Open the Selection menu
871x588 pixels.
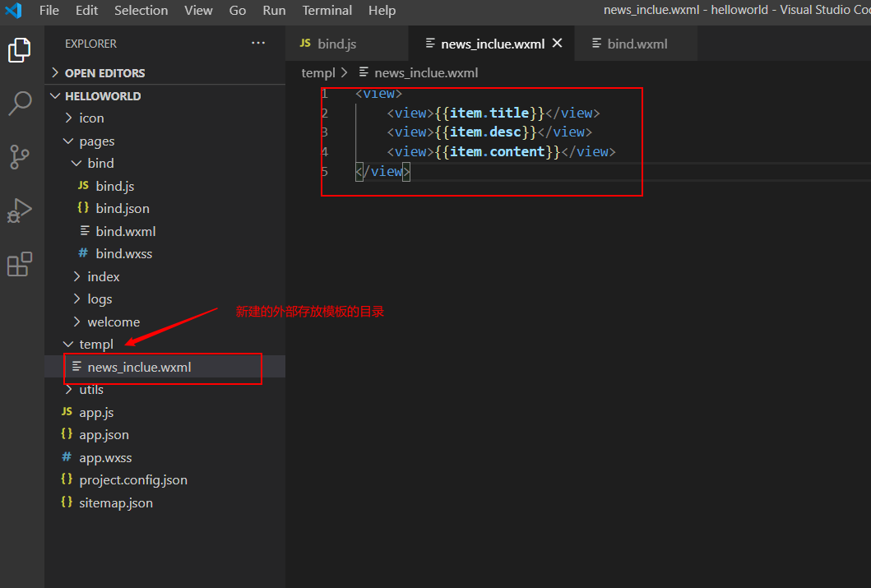(x=141, y=11)
